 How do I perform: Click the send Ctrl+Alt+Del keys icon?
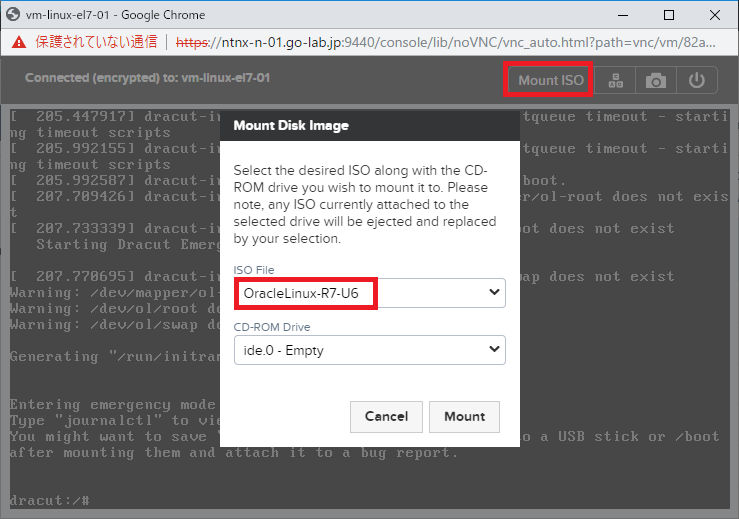pos(615,80)
